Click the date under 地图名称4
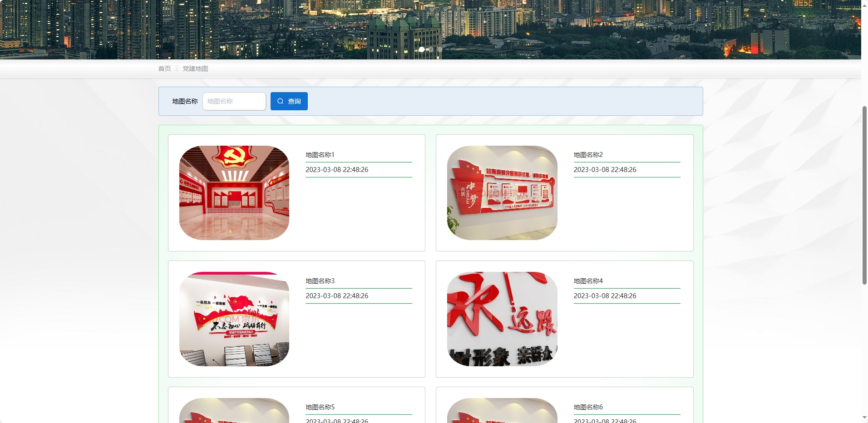Viewport: 868px width, 423px height. click(x=605, y=296)
